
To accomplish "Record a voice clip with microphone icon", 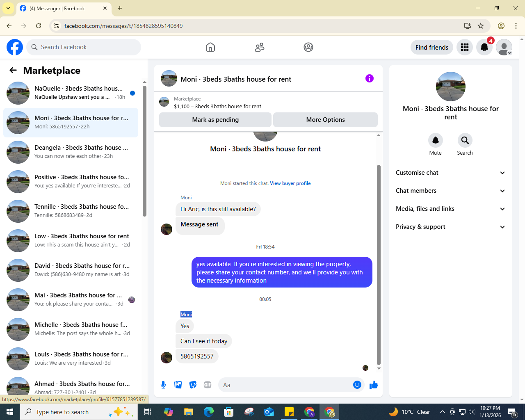I will point(163,385).
